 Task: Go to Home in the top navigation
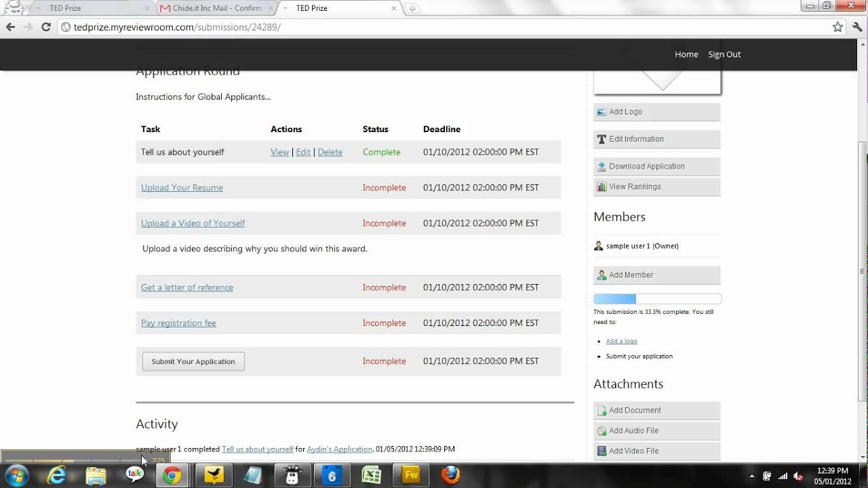[x=686, y=54]
